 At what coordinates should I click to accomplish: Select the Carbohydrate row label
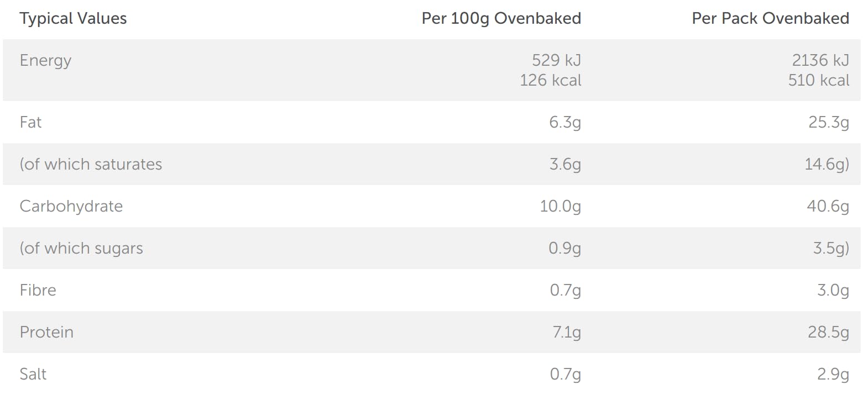[71, 207]
